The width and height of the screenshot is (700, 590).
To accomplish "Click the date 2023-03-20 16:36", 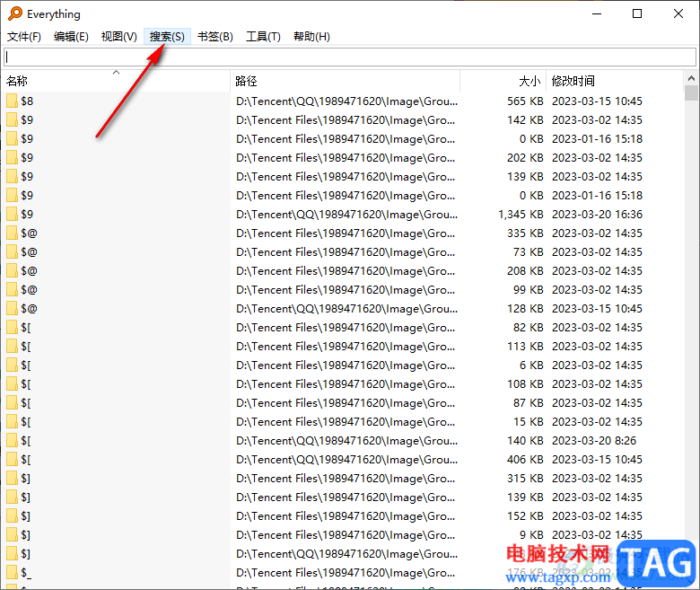I will [x=598, y=215].
